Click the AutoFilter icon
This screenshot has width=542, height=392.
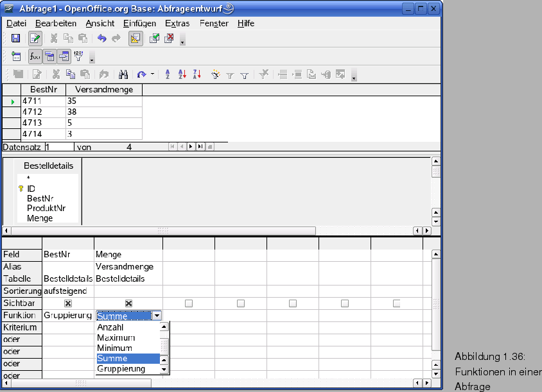[x=215, y=74]
